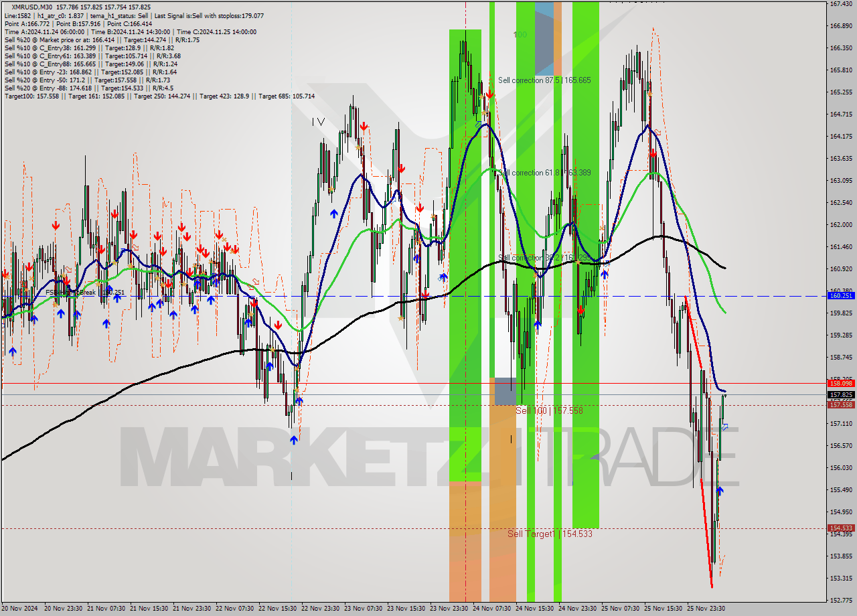857x616 pixels.
Task: Click the 'FSB-HighToBreak | 160.251' line label
Action: point(85,293)
